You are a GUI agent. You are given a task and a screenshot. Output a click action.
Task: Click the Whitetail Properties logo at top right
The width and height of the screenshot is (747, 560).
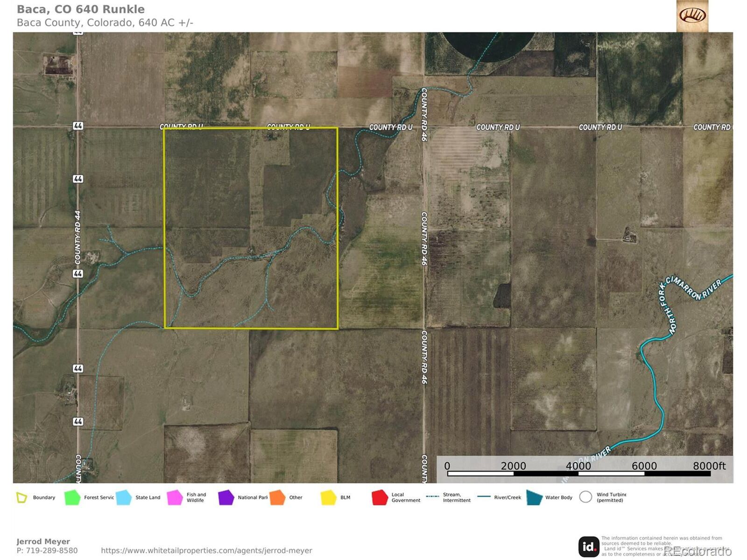pos(692,16)
